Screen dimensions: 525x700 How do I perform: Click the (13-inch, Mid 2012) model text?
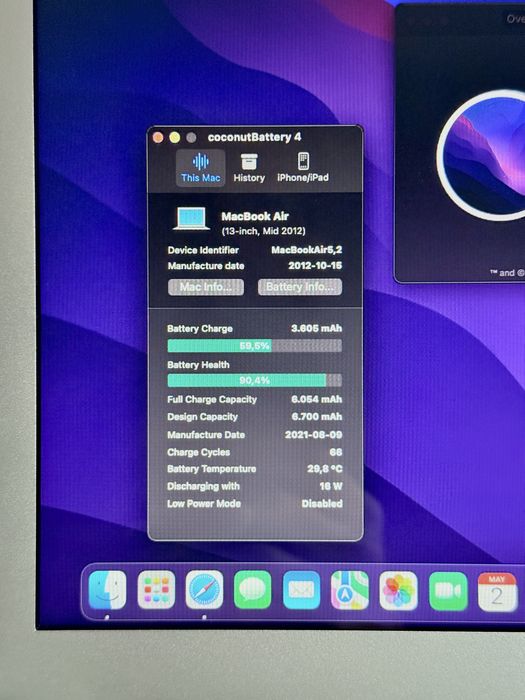coord(263,231)
